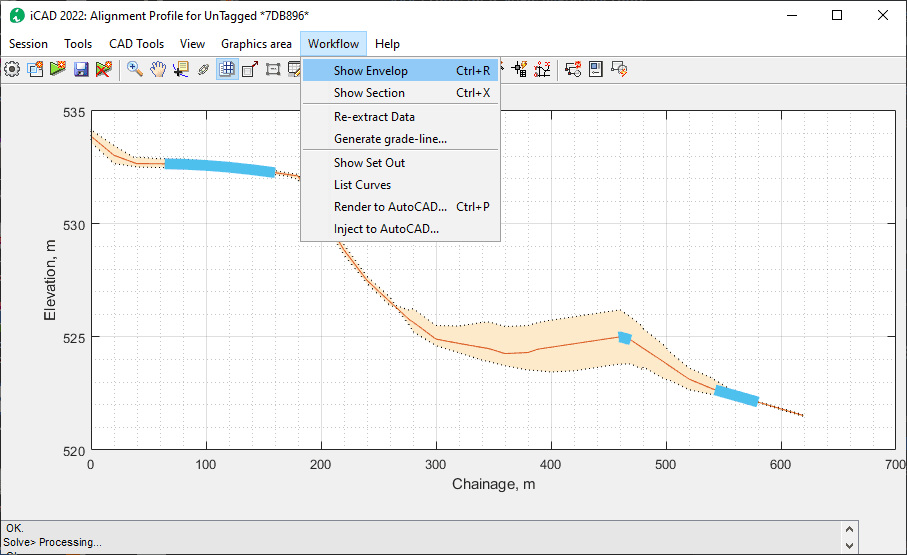This screenshot has width=907, height=555.
Task: Open the Help menu
Action: pyautogui.click(x=387, y=44)
